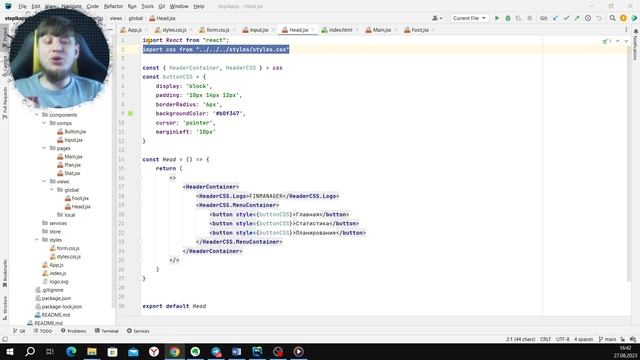Open the main Git branch widget

coord(607,339)
